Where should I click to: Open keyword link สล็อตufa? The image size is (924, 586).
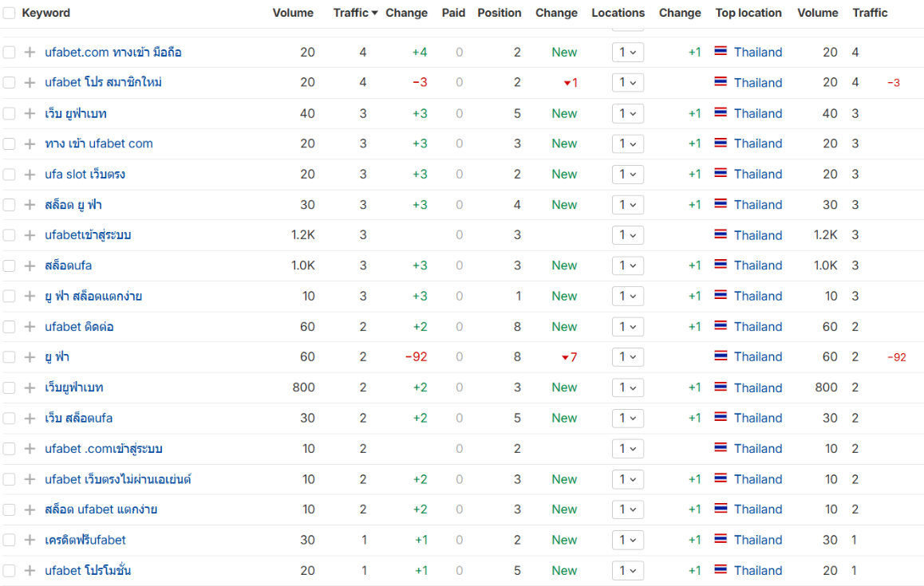69,265
